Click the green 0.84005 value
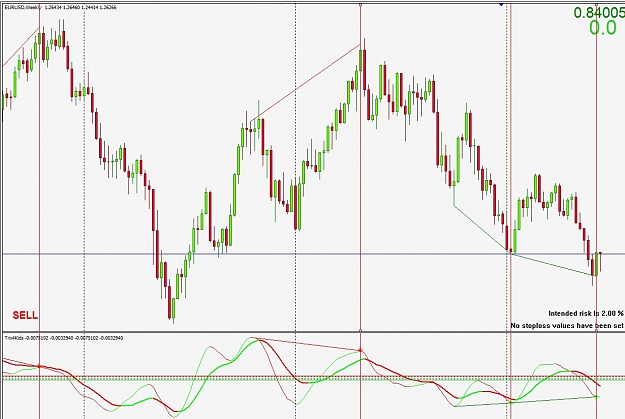Viewport: 625px width, 419px height. [x=599, y=12]
